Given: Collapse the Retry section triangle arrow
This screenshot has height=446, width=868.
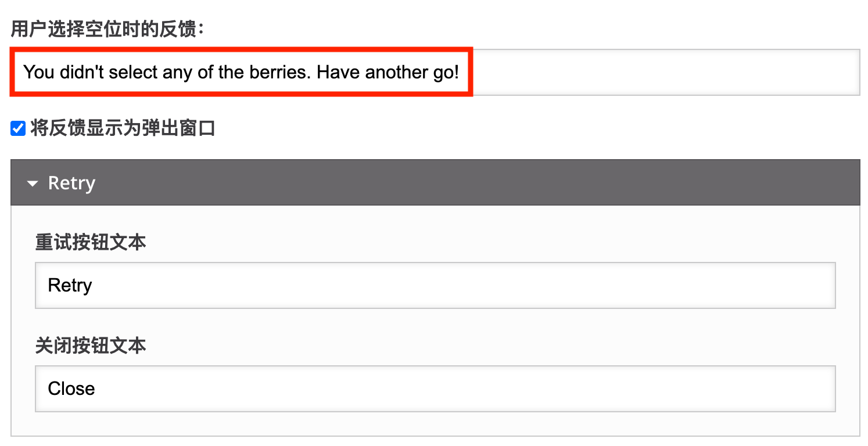Looking at the screenshot, I should tap(33, 184).
